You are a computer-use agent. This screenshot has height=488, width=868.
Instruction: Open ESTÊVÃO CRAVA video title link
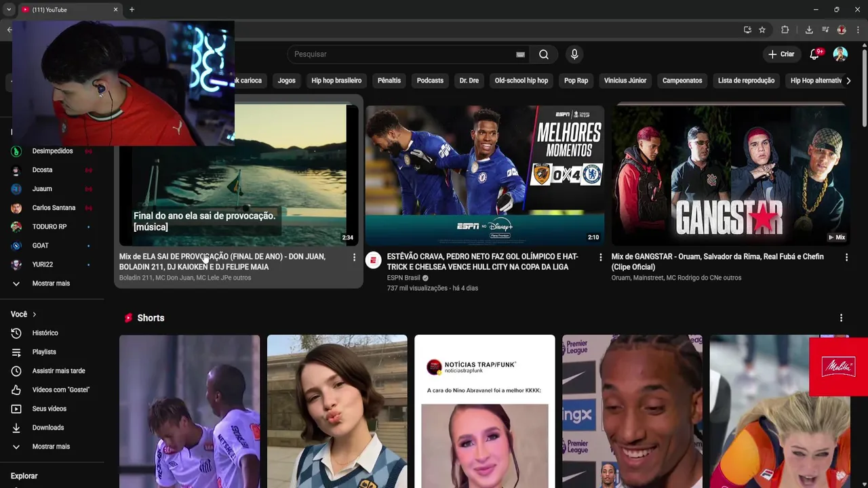pos(483,262)
